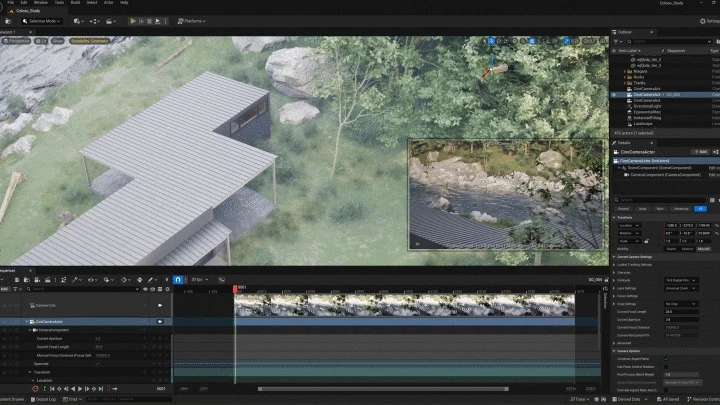Toggle visibility eye for selected CineCameraActor in Outliner
The image size is (720, 405).
pyautogui.click(x=615, y=95)
